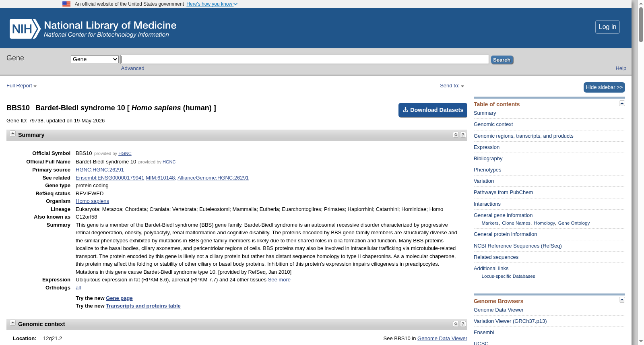This screenshot has width=644, height=345.
Task: Jump to top from Summary section
Action: pyautogui.click(x=456, y=135)
